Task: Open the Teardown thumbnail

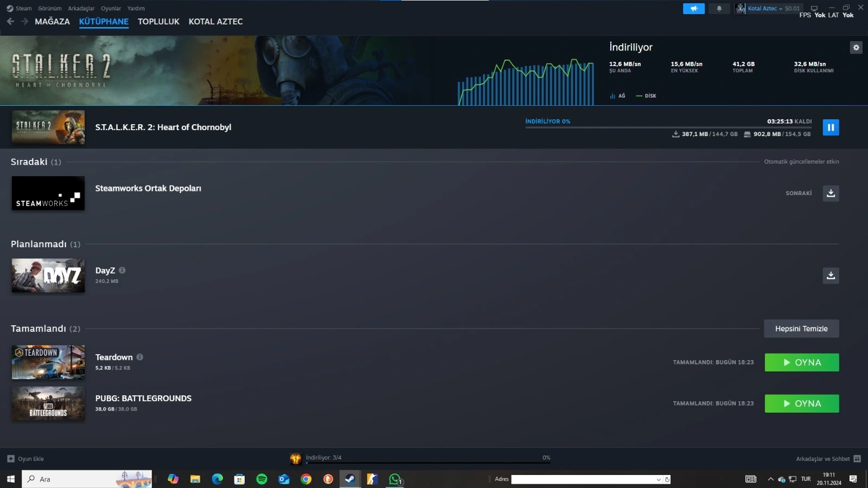Action: pos(48,362)
